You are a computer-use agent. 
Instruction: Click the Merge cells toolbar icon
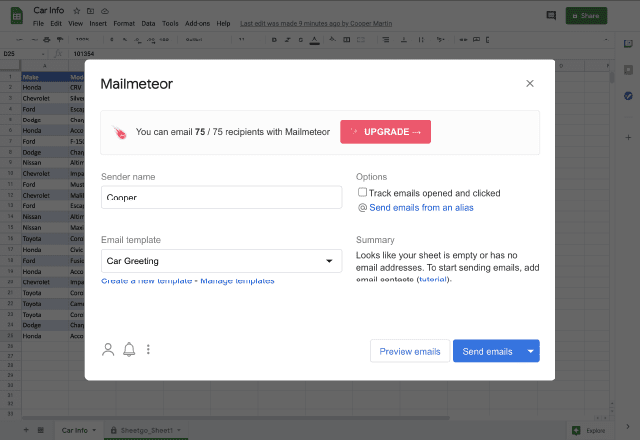point(361,40)
